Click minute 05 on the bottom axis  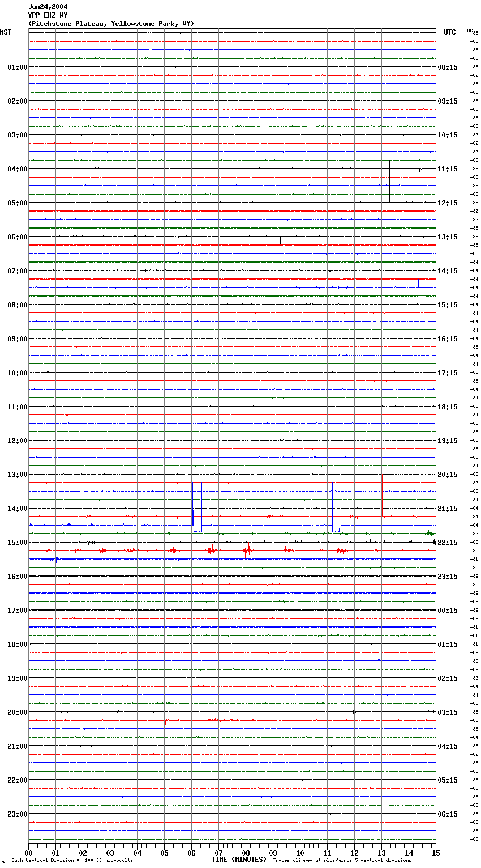click(x=164, y=853)
